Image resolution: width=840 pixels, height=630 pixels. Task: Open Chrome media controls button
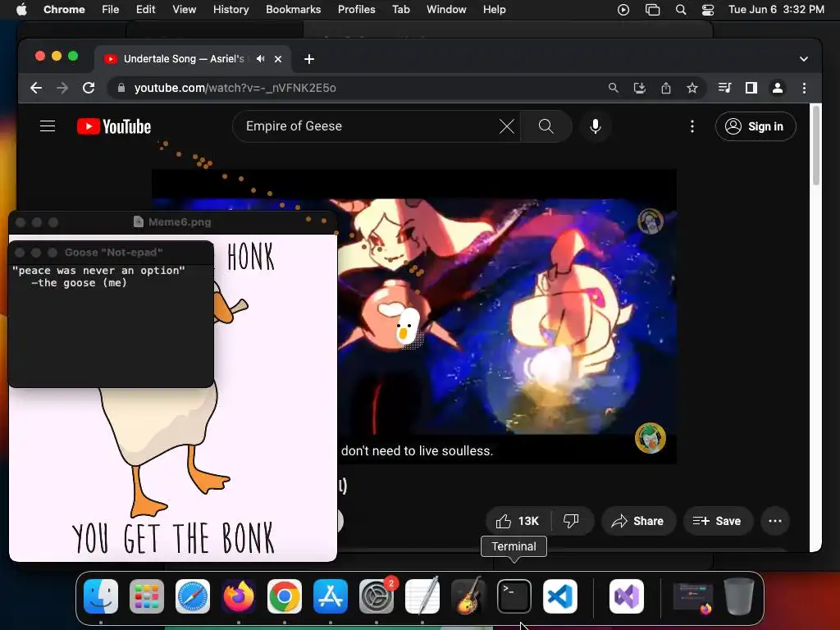(724, 88)
